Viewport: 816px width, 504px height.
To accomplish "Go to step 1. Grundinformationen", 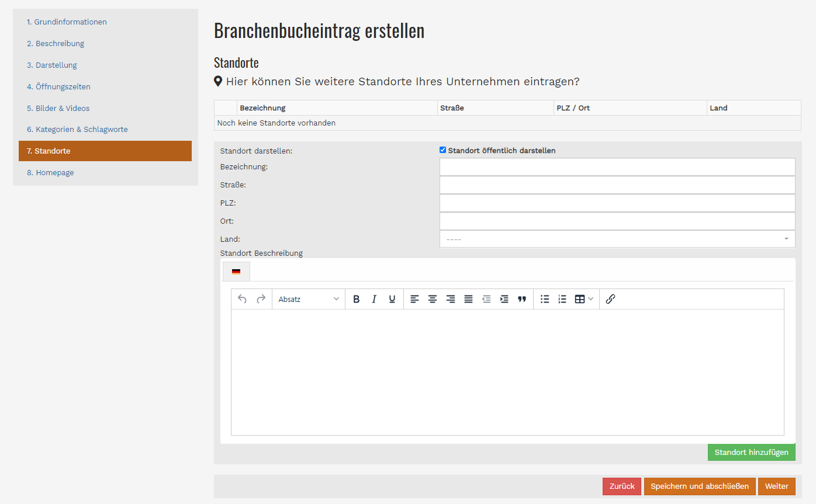I will [x=67, y=22].
